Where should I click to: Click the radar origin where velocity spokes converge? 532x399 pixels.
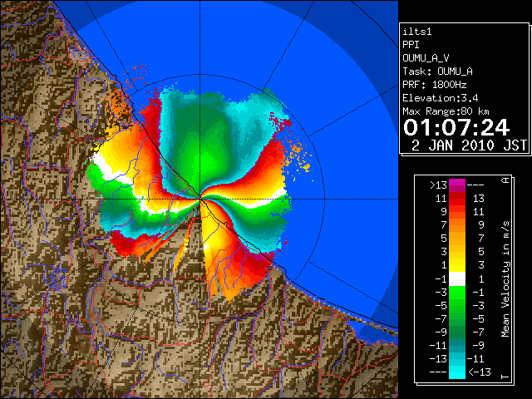click(200, 199)
